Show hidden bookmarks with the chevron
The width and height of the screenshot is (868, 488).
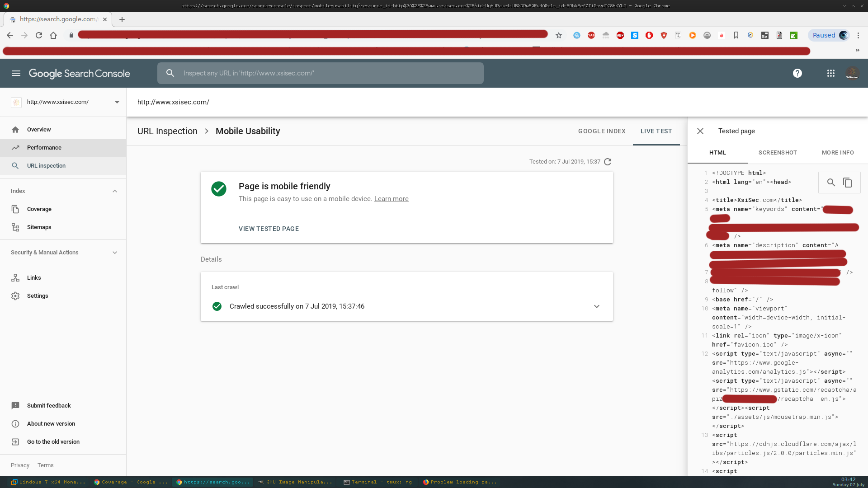click(x=858, y=50)
